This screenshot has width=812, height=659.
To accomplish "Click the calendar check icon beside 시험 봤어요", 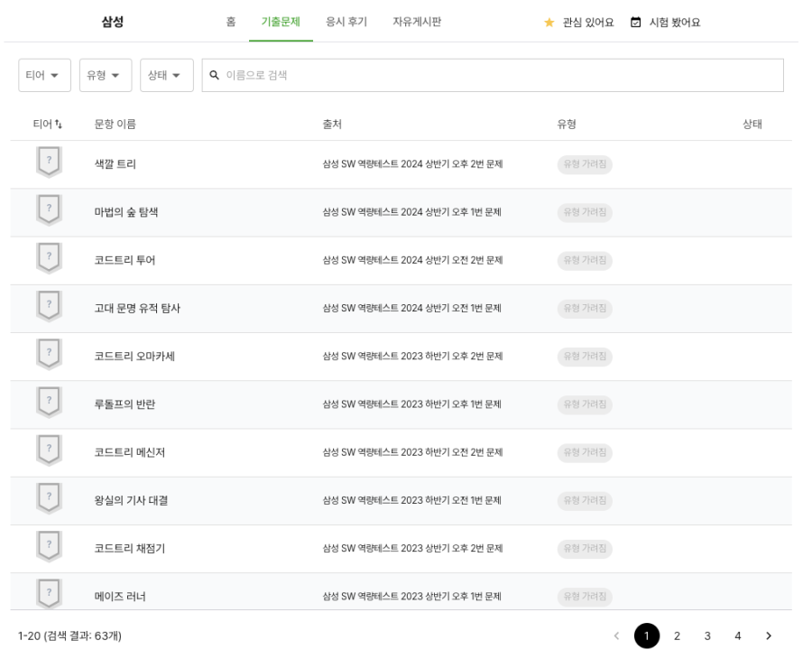I will coord(635,23).
